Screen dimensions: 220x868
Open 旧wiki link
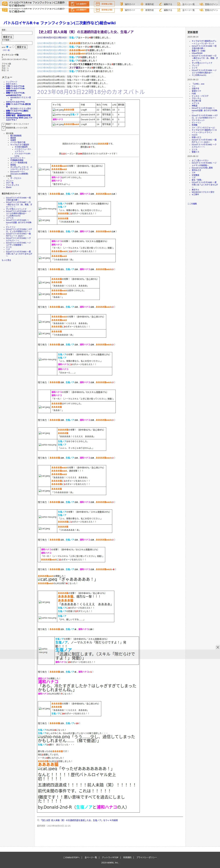[x=9, y=187]
